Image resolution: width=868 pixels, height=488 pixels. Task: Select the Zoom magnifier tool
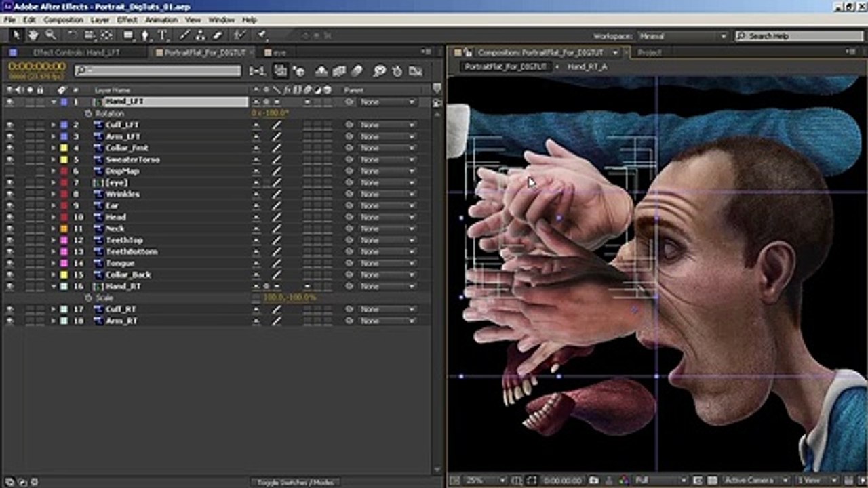50,35
